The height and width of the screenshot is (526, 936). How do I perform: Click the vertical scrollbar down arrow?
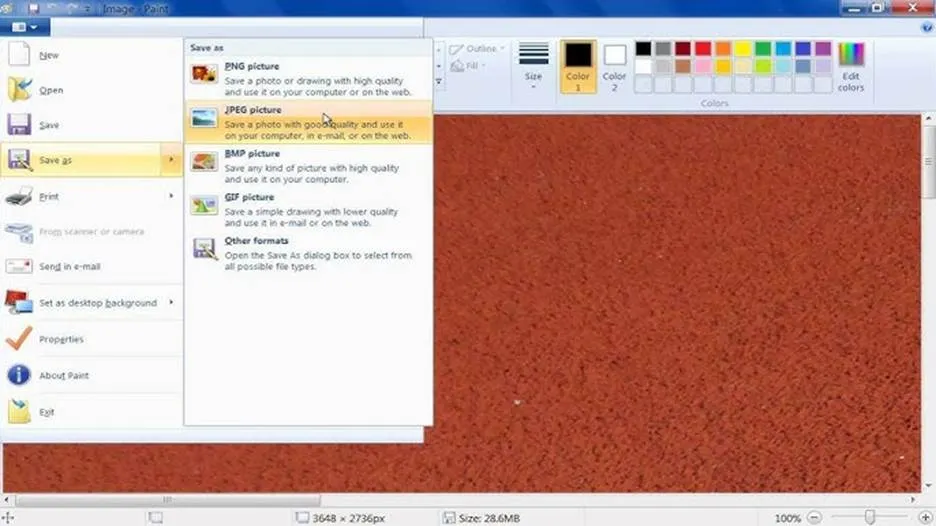tap(928, 486)
